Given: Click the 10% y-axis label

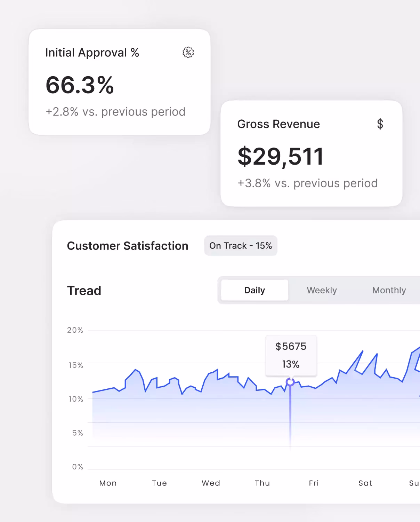Looking at the screenshot, I should 76,399.
